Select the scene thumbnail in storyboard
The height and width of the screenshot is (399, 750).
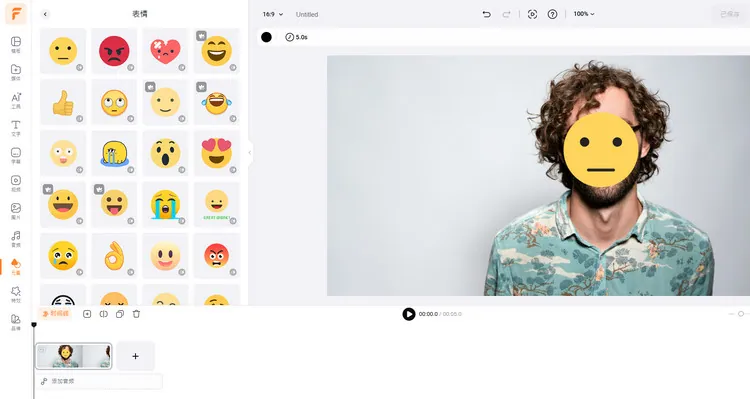click(74, 356)
